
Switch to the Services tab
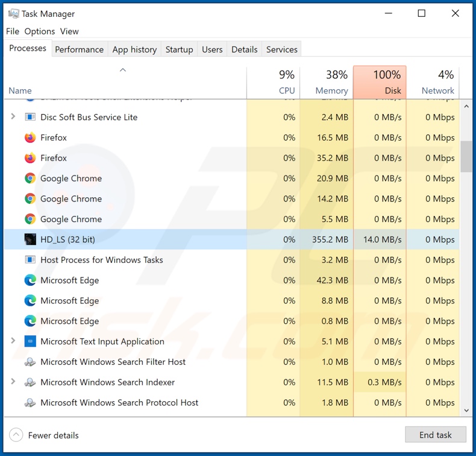(282, 49)
